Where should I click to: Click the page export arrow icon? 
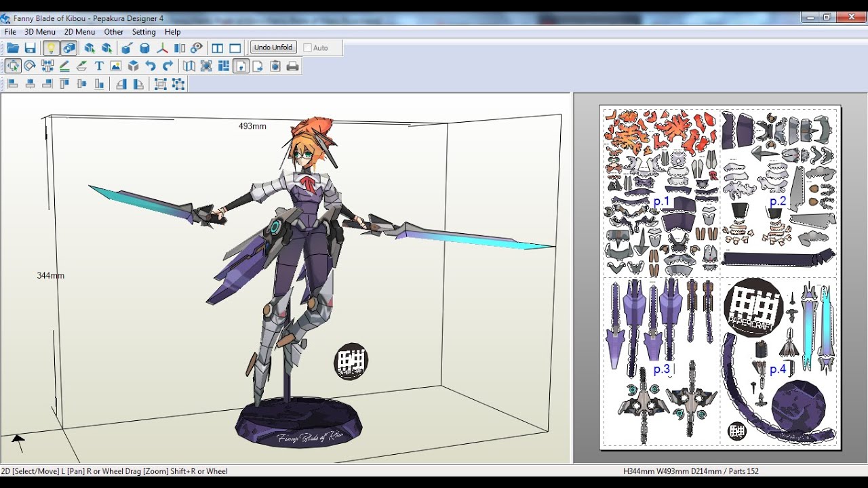click(258, 66)
